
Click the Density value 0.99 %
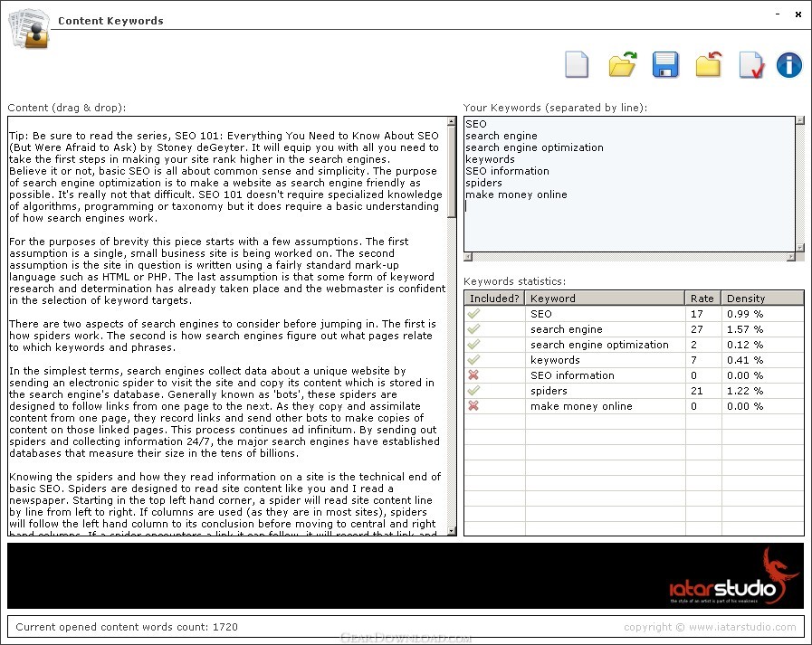pos(745,314)
